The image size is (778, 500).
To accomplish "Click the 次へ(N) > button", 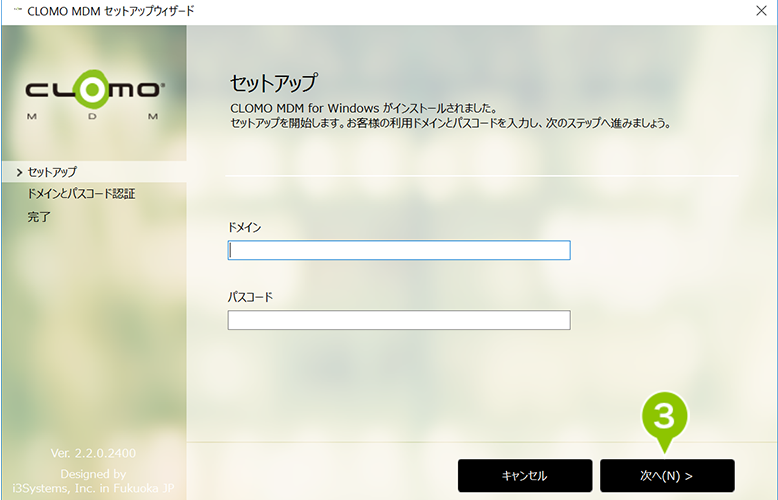I will point(667,476).
